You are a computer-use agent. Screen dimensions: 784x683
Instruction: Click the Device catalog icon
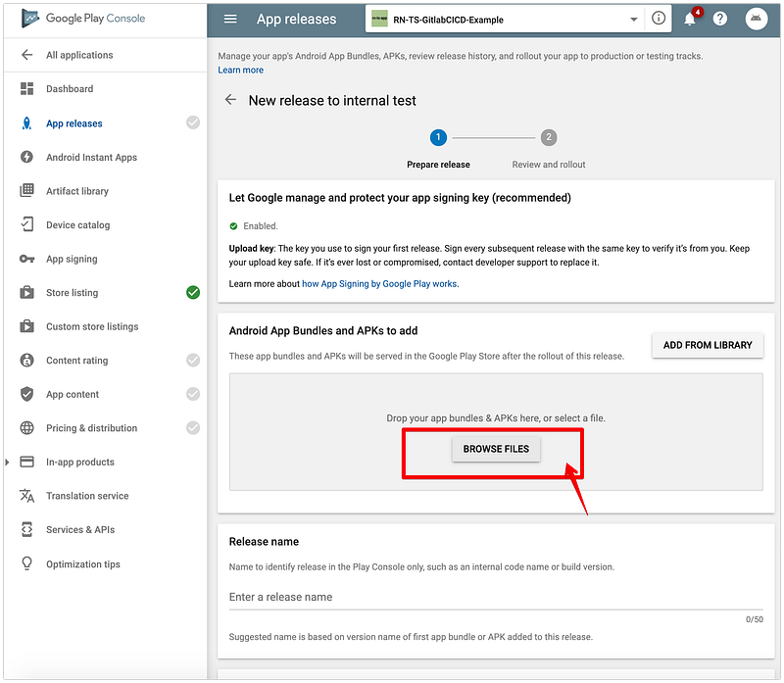click(27, 224)
